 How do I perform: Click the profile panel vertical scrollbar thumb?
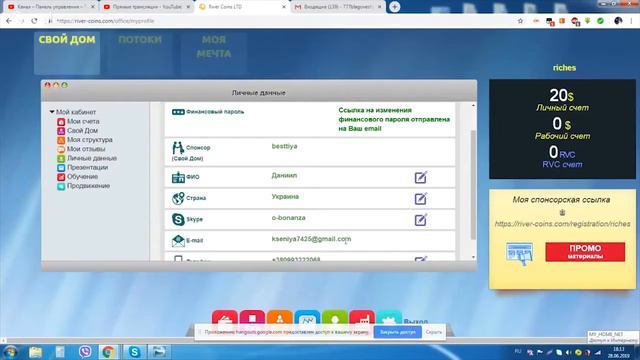click(x=473, y=184)
